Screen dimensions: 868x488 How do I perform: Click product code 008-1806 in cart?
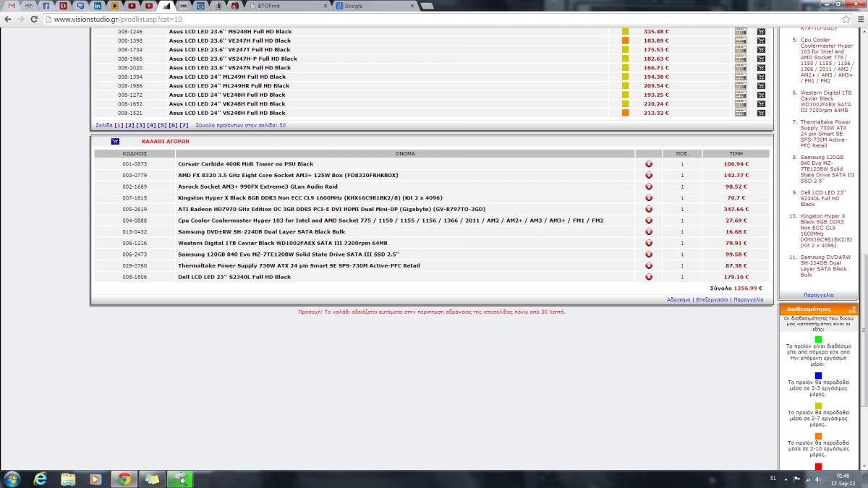click(x=135, y=277)
